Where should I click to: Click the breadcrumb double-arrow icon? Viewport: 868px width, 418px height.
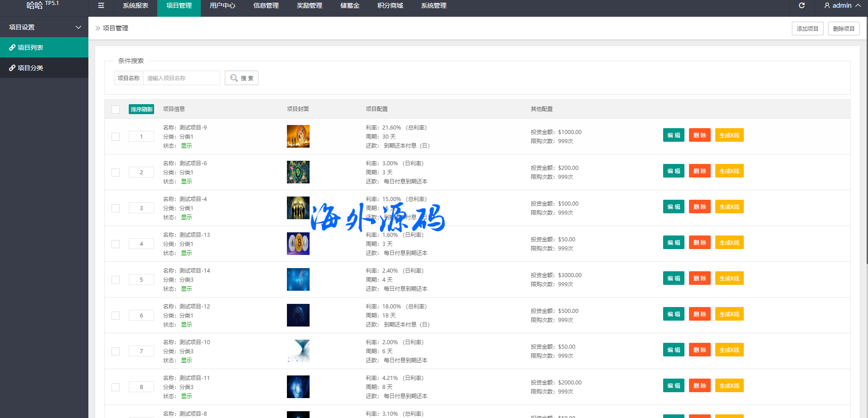click(97, 28)
